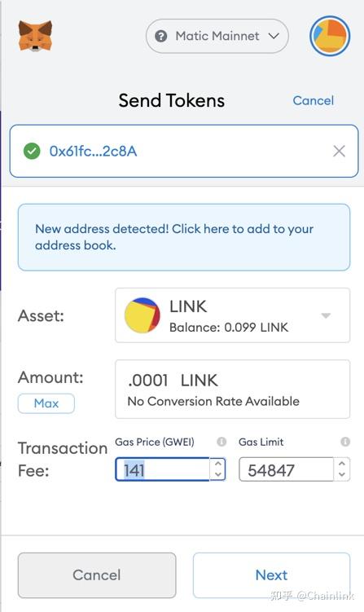Image resolution: width=364 pixels, height=612 pixels.
Task: Open Gas Price info tooltip icon
Action: [x=221, y=442]
